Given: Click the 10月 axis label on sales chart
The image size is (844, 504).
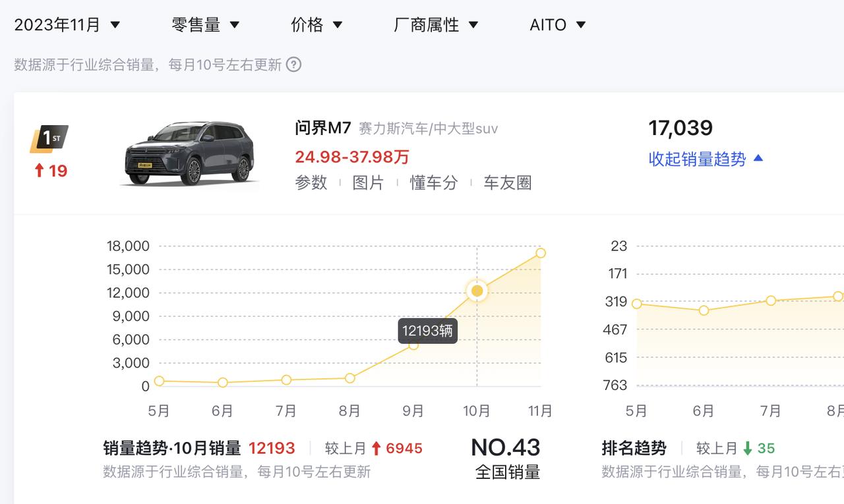Looking at the screenshot, I should [x=477, y=411].
